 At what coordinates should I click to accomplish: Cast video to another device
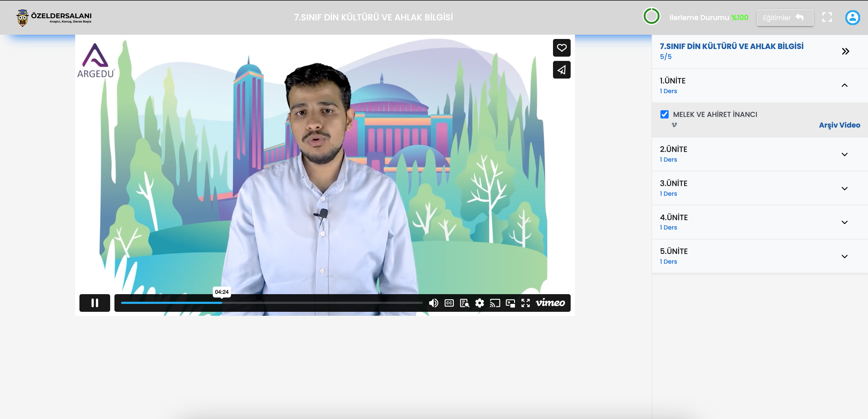(x=495, y=303)
